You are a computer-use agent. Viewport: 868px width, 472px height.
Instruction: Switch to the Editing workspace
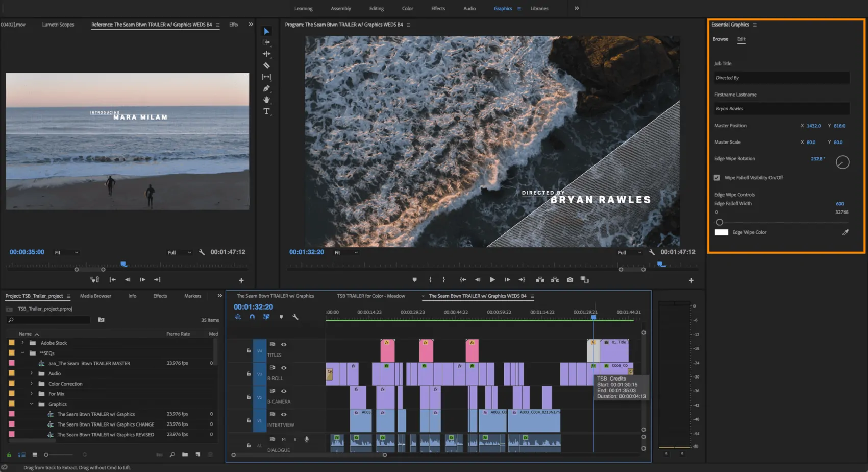coord(376,8)
